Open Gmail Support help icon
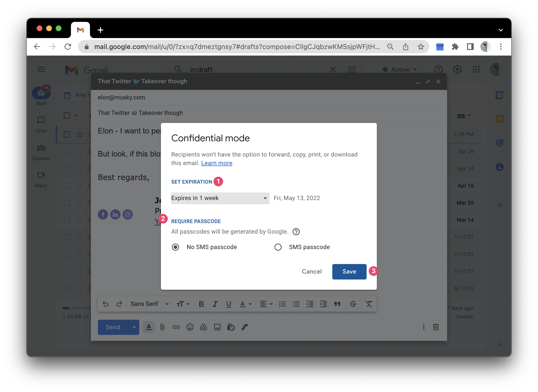The width and height of the screenshot is (538, 392). 438,70
